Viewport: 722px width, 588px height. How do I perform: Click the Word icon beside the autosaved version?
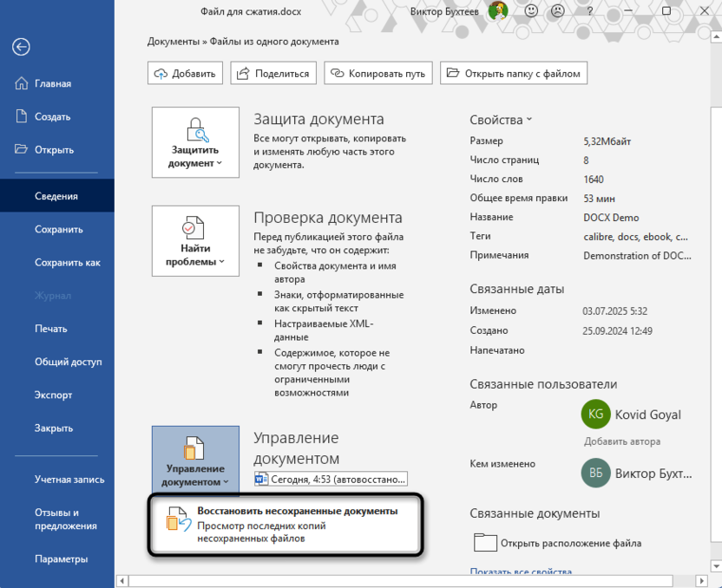tap(262, 478)
